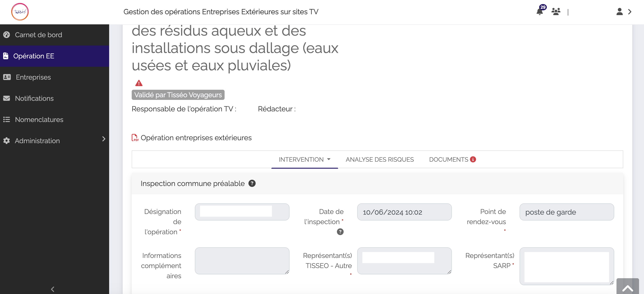Expand the INTERVENTION dropdown arrow

329,160
